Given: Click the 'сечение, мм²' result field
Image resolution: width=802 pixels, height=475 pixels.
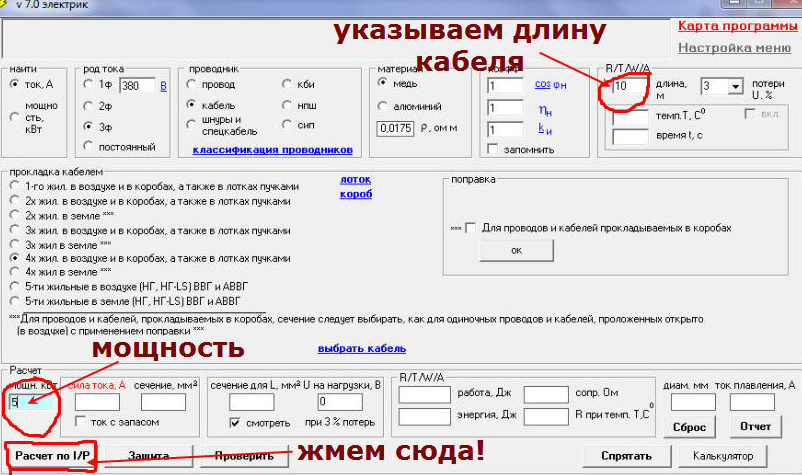Looking at the screenshot, I should [163, 402].
